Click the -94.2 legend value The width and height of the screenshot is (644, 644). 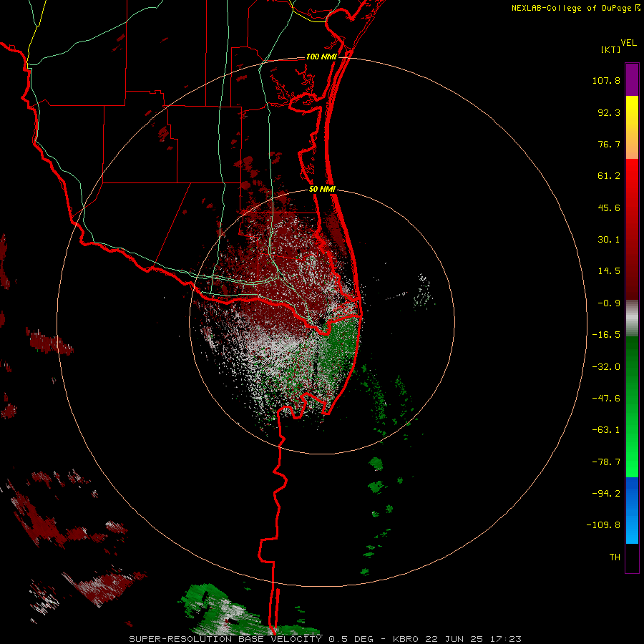tap(606, 493)
